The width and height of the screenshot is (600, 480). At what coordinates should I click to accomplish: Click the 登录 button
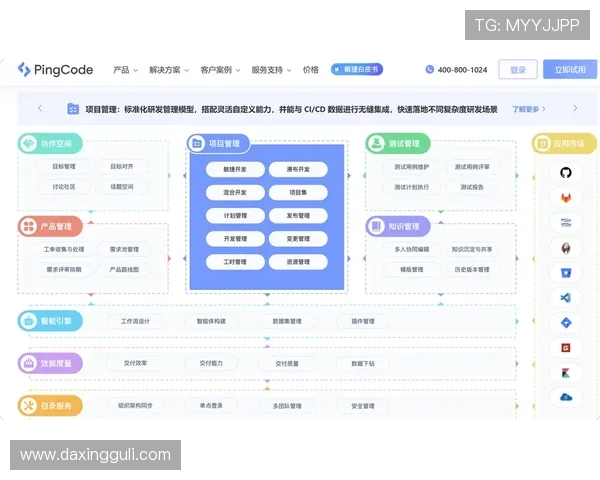pyautogui.click(x=518, y=69)
